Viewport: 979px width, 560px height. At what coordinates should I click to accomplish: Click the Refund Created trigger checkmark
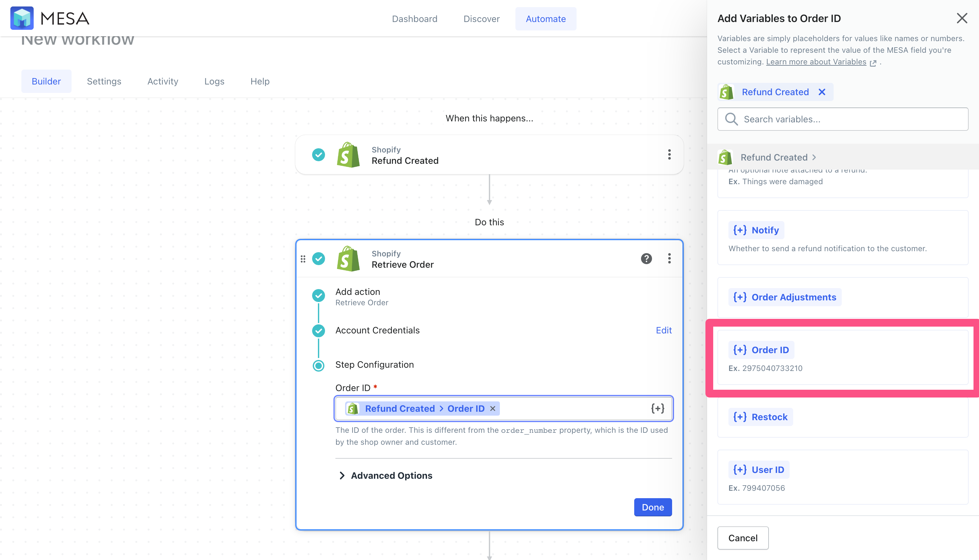pos(319,155)
